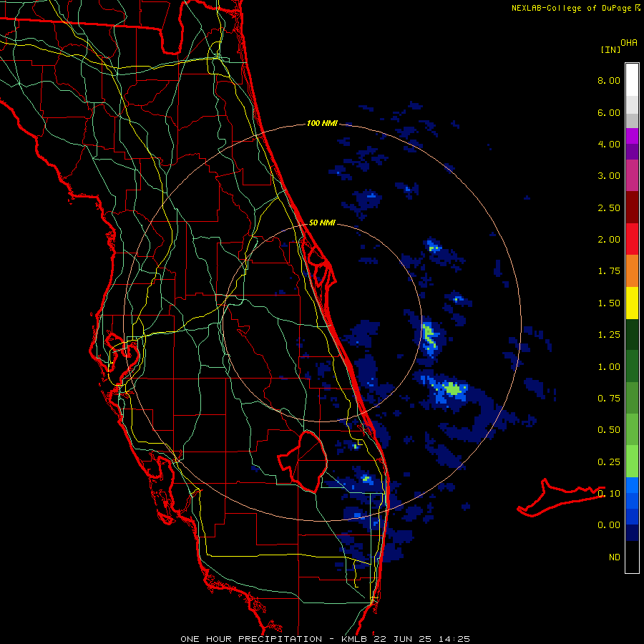The image size is (644, 644).
Task: Click the Tampa Bay outline on the west coast
Action: tap(122, 358)
